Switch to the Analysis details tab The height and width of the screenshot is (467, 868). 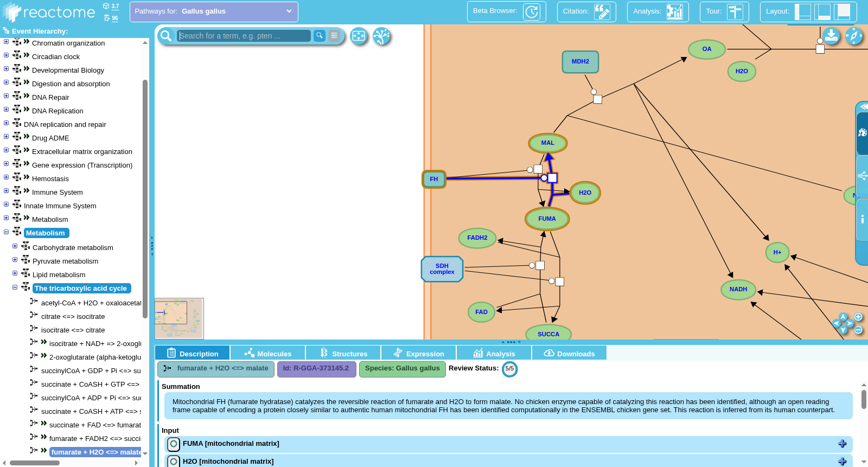coord(494,353)
